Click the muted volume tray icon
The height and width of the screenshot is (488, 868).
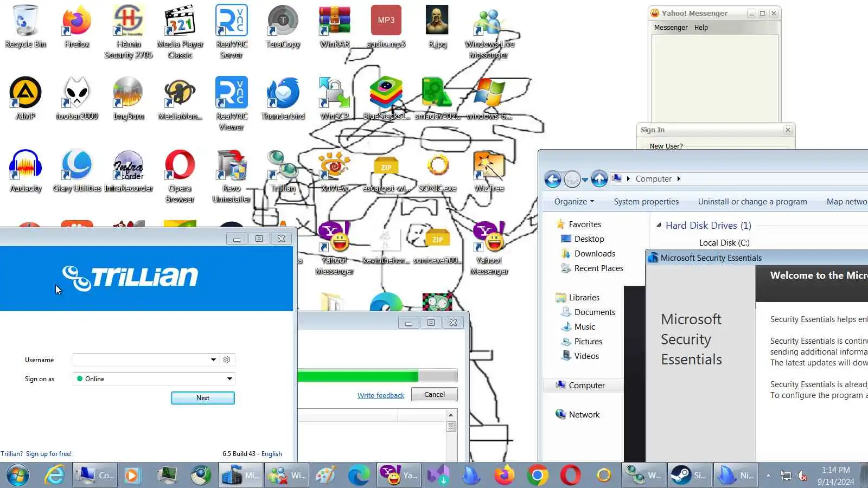[x=802, y=476]
